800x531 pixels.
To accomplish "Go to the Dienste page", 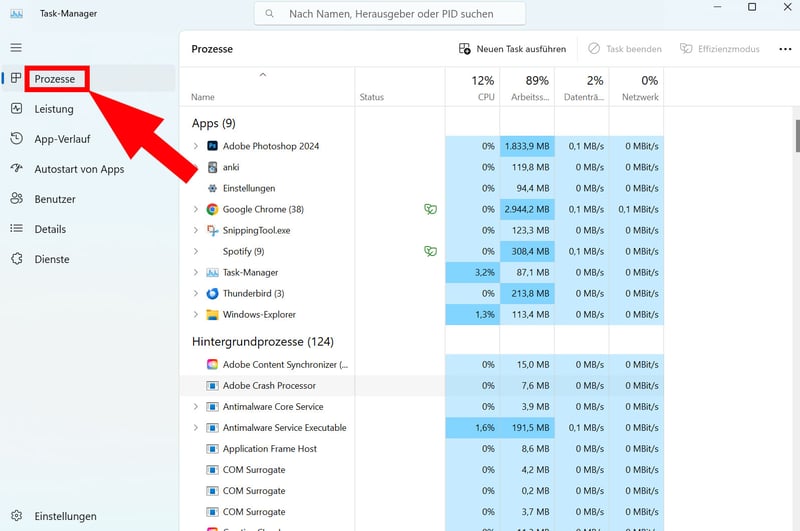I will click(52, 259).
